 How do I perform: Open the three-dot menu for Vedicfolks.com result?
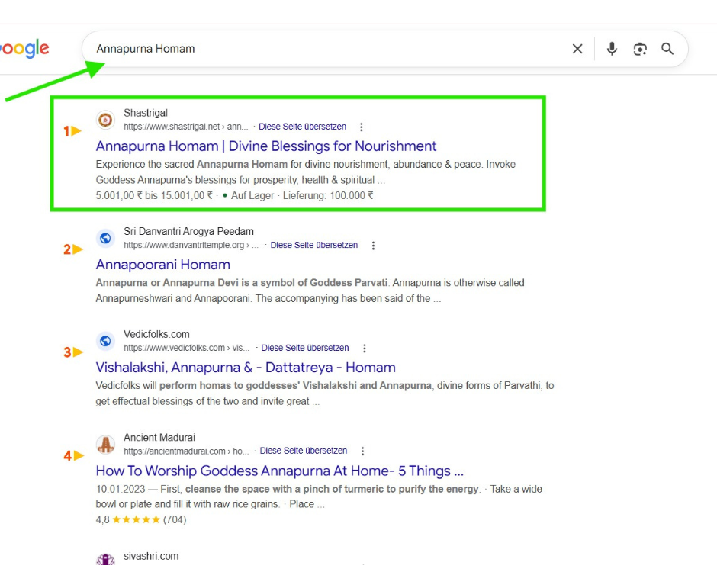tap(365, 349)
